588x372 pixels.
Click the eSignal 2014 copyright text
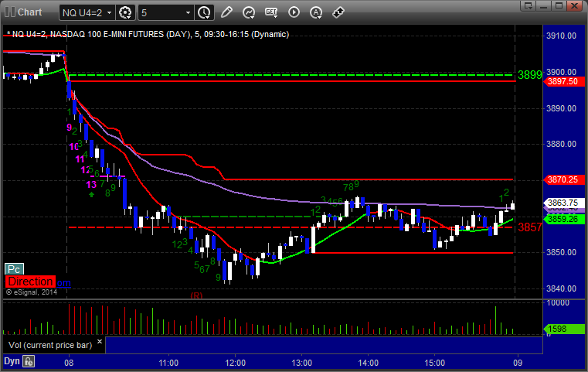[x=32, y=292]
